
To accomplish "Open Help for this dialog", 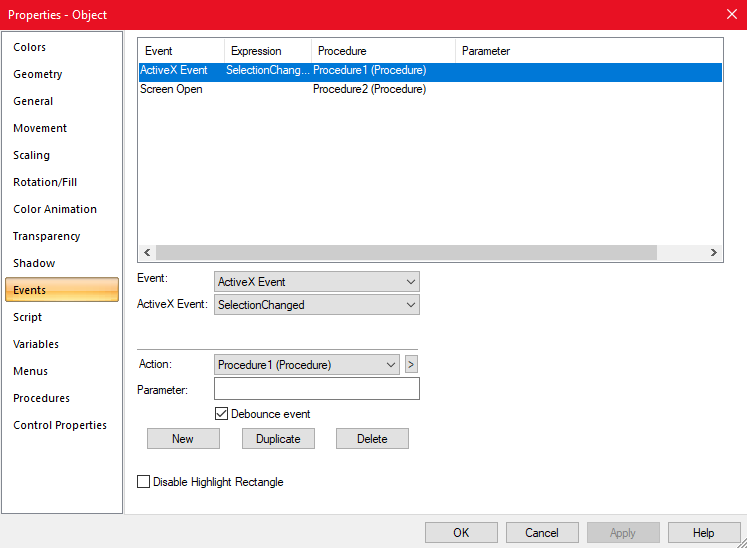I will [x=704, y=532].
